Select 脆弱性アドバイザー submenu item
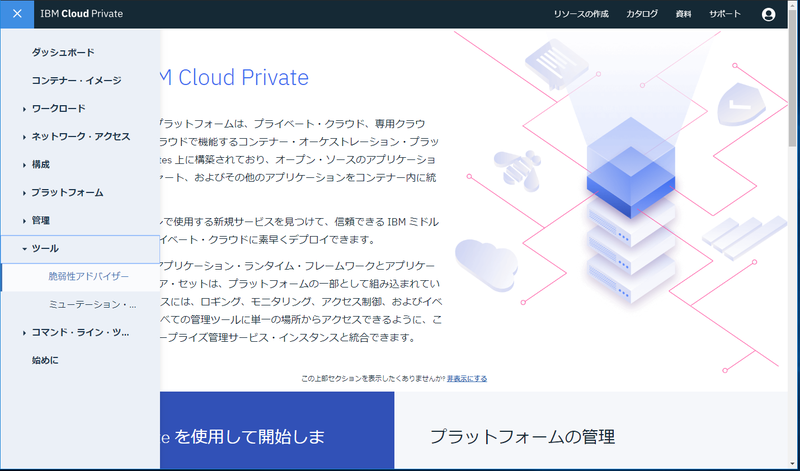The width and height of the screenshot is (800, 471). click(x=89, y=277)
